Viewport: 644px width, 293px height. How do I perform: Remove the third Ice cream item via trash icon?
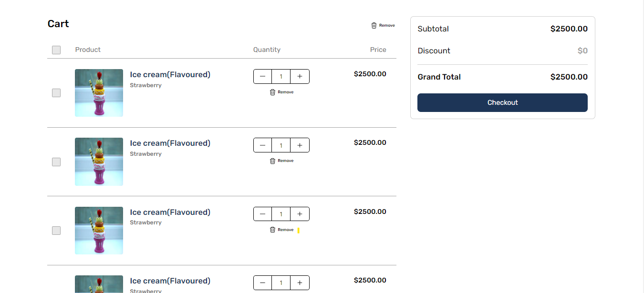[x=272, y=230]
